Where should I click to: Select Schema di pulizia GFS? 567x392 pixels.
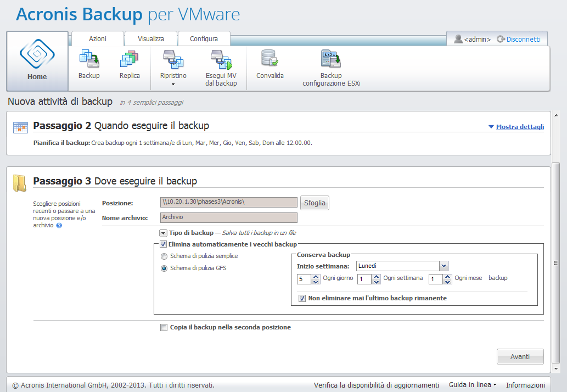coord(164,268)
